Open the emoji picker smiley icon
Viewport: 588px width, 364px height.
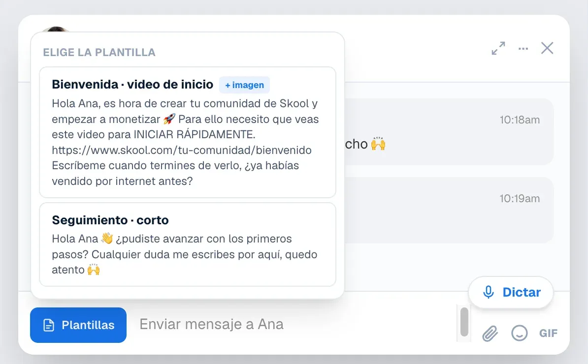[x=520, y=333]
